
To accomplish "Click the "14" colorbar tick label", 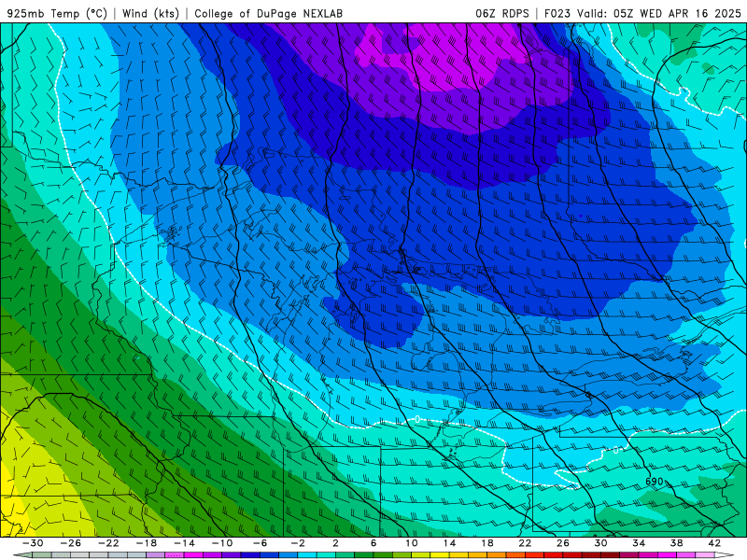I will 449,543.
